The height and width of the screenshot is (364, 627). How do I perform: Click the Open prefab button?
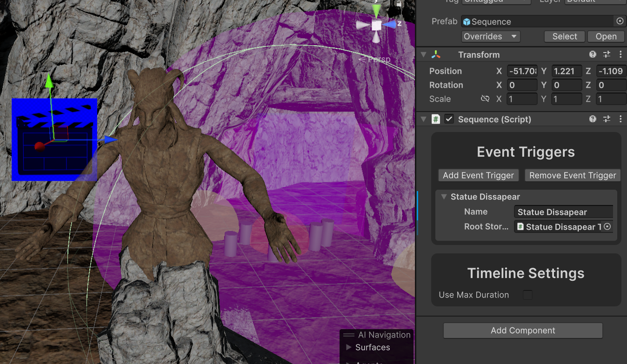606,36
